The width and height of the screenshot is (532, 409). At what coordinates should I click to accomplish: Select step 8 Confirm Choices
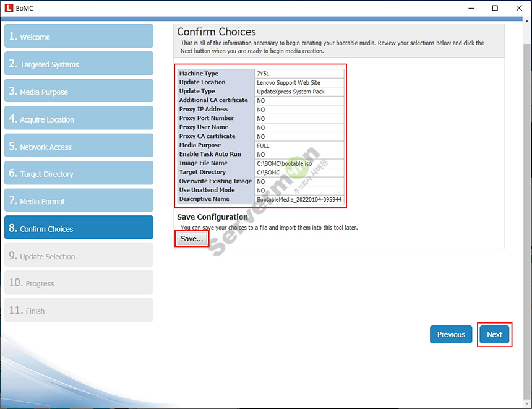79,228
